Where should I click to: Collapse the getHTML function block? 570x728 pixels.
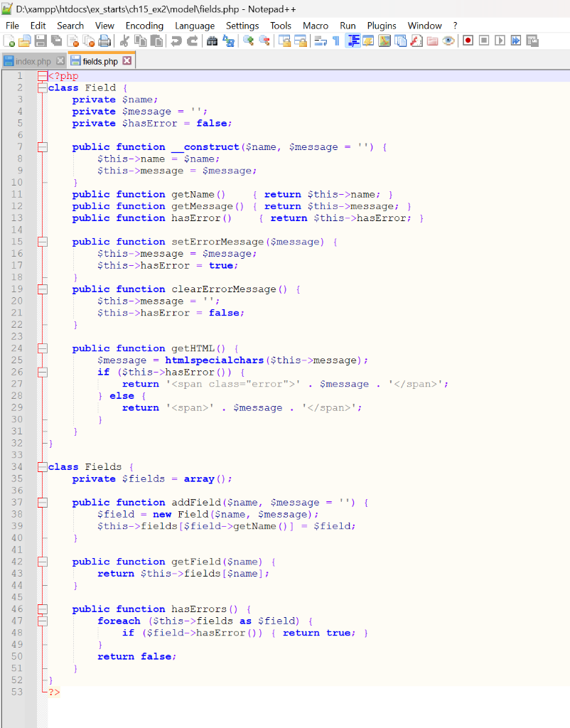pyautogui.click(x=41, y=348)
